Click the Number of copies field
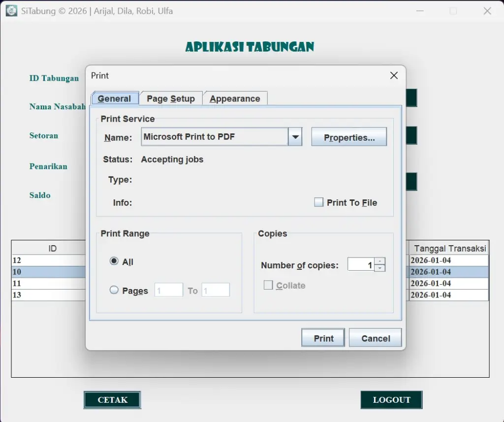 click(x=361, y=265)
